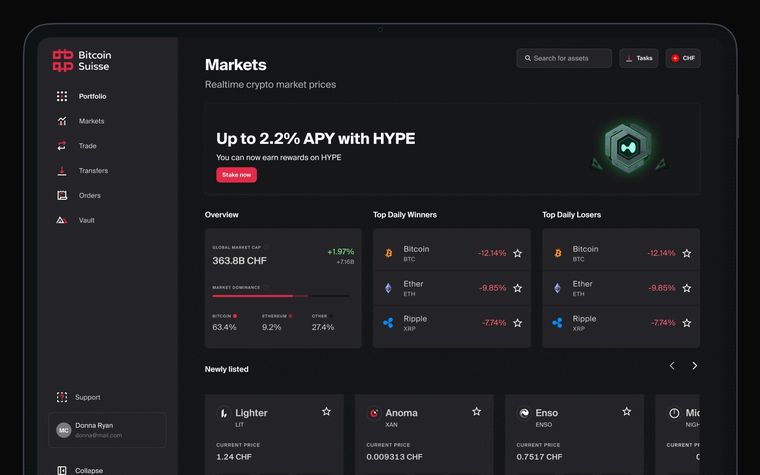
Task: Click Lighter's 1.24 CHF price
Action: click(234, 457)
